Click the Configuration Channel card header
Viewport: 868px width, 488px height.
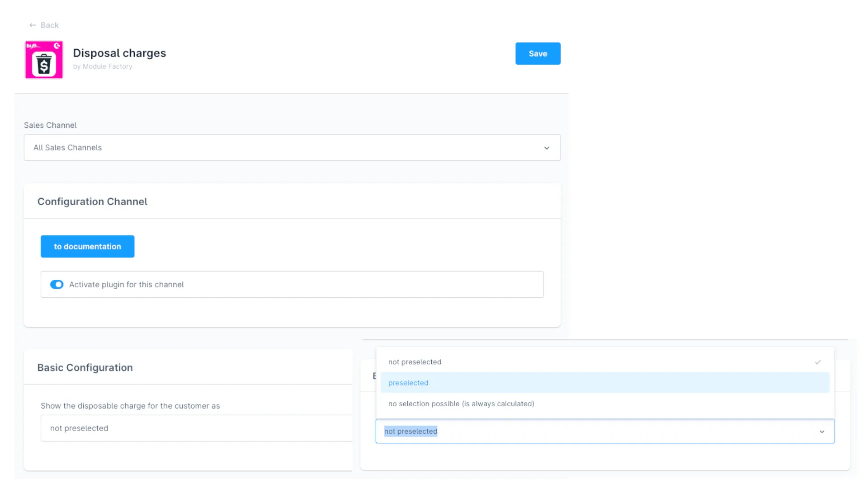pos(92,202)
